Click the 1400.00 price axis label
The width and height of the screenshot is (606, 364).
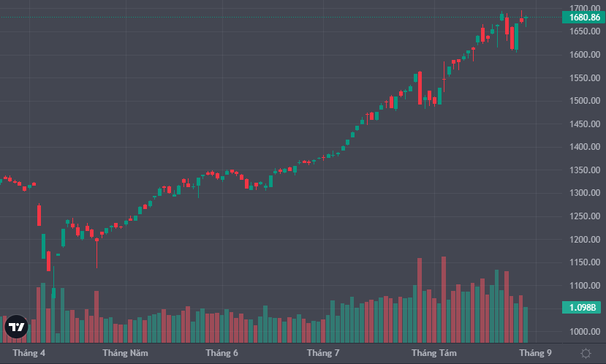coord(584,147)
